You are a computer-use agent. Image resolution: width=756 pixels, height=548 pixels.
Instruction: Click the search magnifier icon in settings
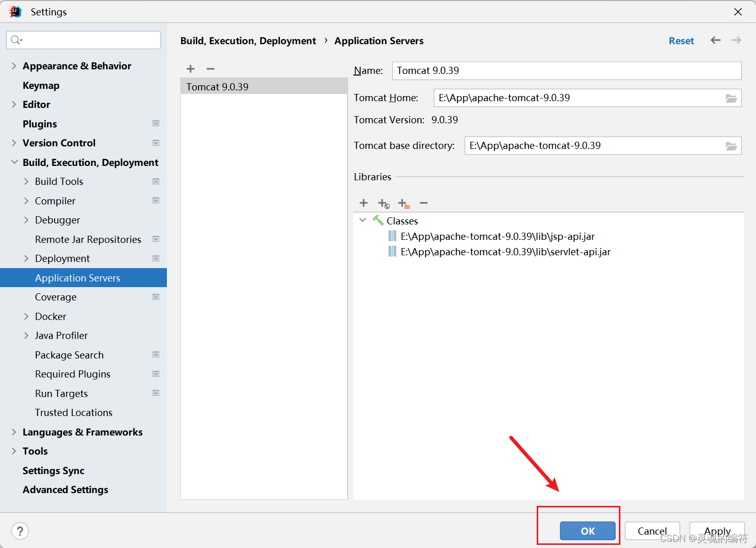16,40
